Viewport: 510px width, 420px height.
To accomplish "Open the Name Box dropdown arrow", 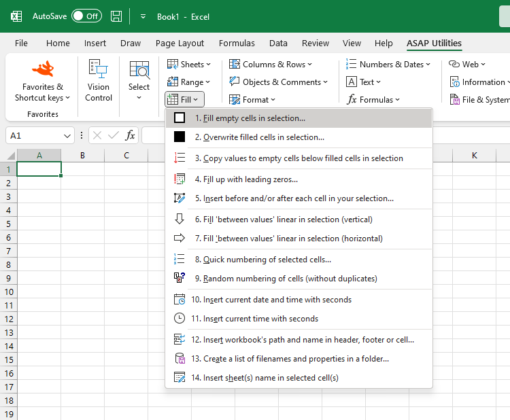I will [67, 135].
